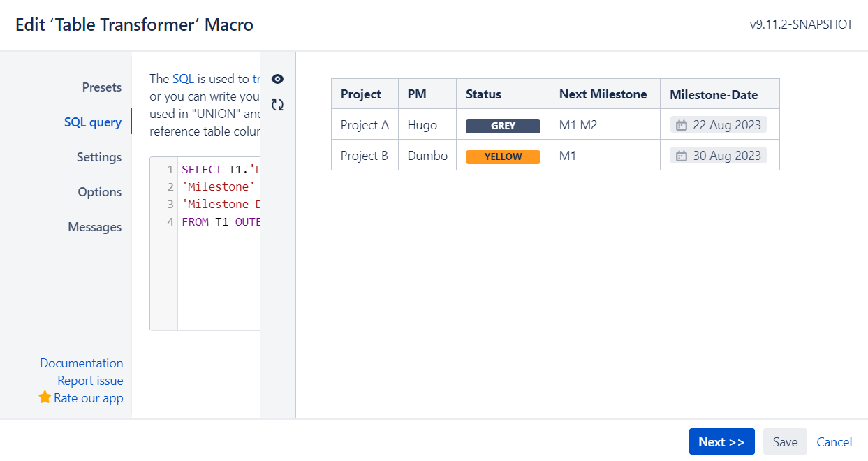This screenshot has width=868, height=461.
Task: Toggle the table preview visibility
Action: [x=278, y=79]
